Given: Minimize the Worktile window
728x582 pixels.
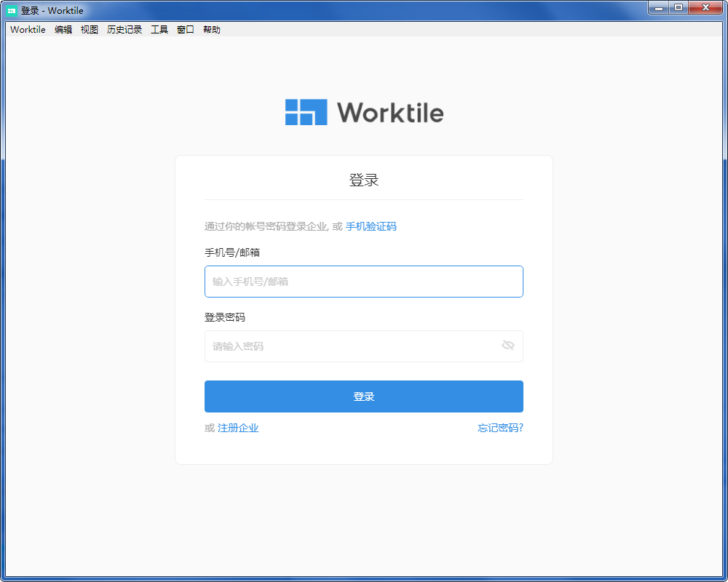Looking at the screenshot, I should point(659,8).
